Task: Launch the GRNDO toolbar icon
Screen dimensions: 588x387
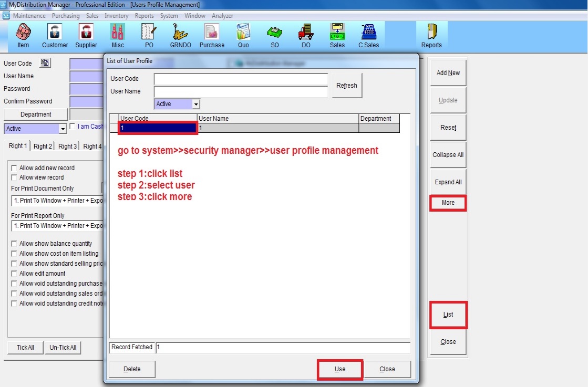Action: (x=180, y=35)
